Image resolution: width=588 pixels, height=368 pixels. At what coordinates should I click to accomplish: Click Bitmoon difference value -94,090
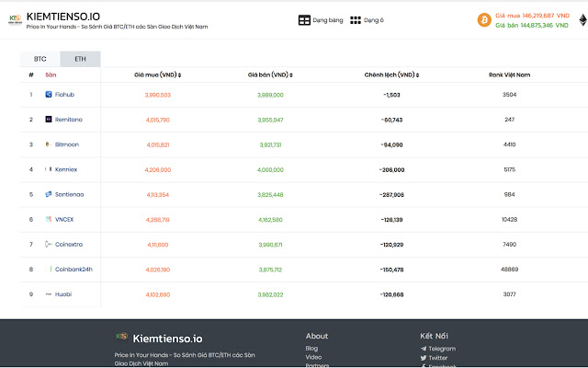pyautogui.click(x=392, y=145)
